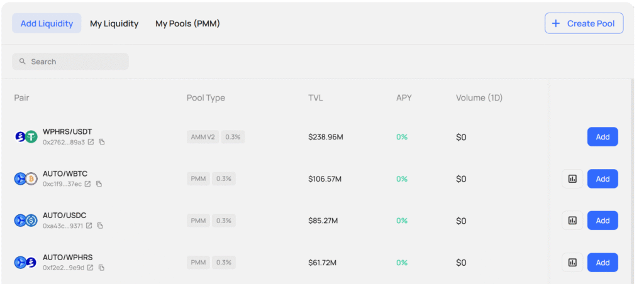Screen dimensions: 644x284
Task: Add liquidity to AUTO/WPHRS pool
Action: (x=602, y=263)
